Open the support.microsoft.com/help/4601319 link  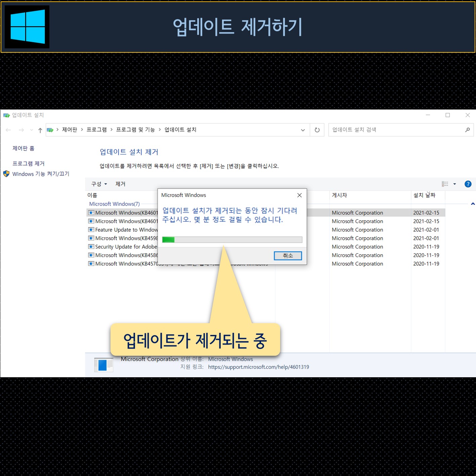pos(258,367)
